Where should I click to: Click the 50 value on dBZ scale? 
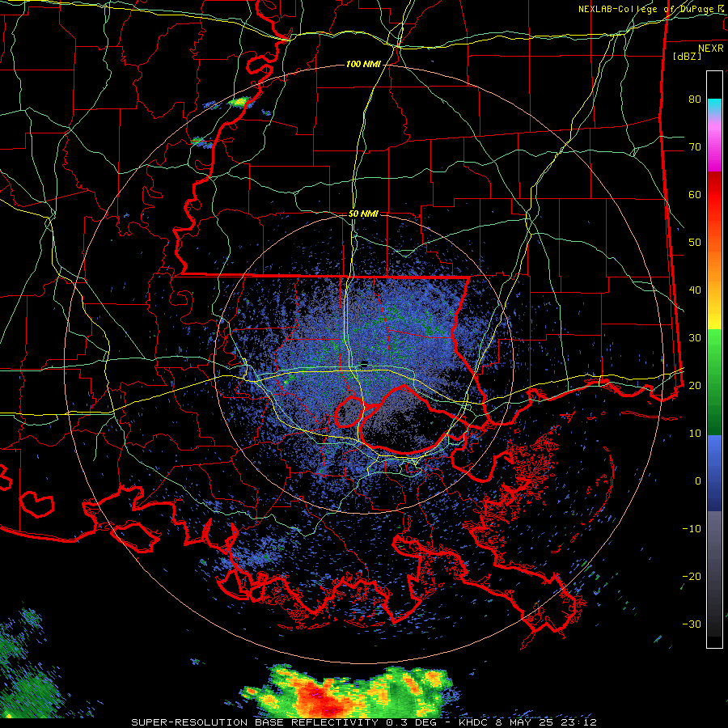pyautogui.click(x=695, y=243)
